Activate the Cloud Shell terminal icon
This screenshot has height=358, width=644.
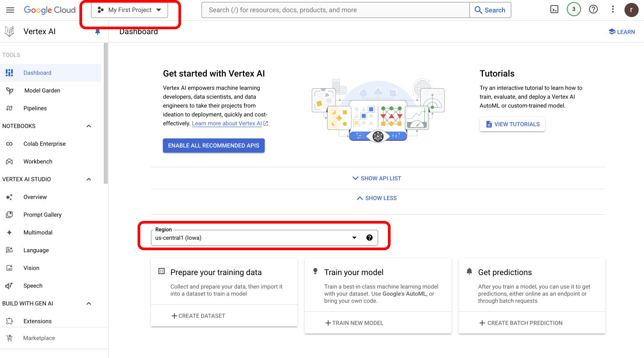click(554, 9)
